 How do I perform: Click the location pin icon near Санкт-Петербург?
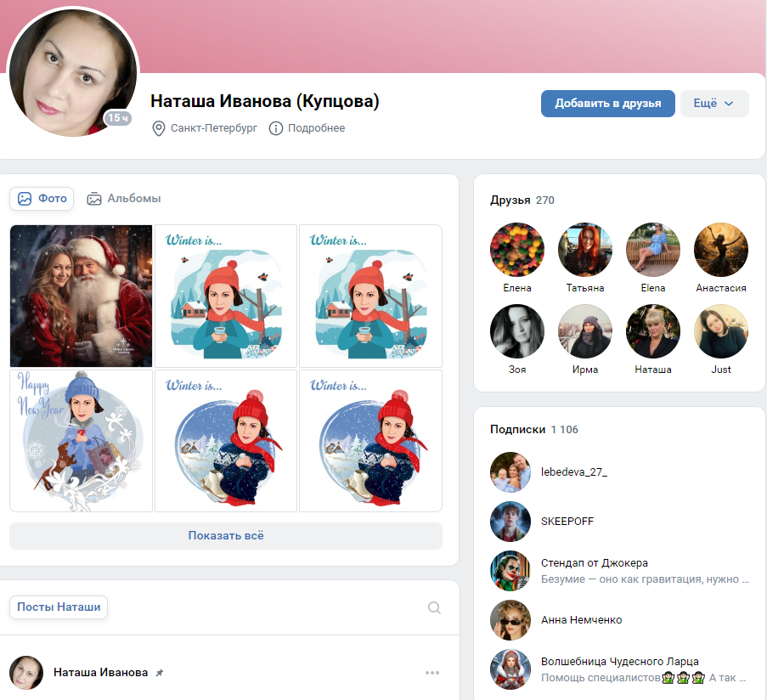click(159, 128)
